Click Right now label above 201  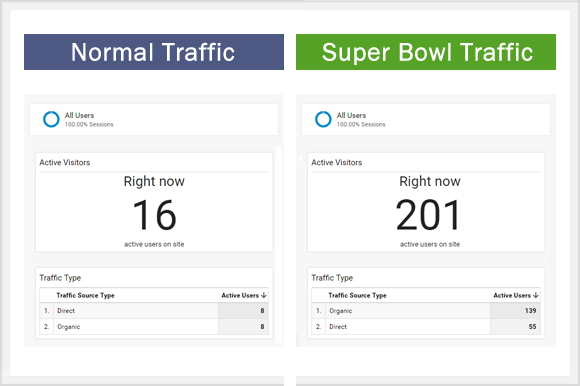click(430, 182)
